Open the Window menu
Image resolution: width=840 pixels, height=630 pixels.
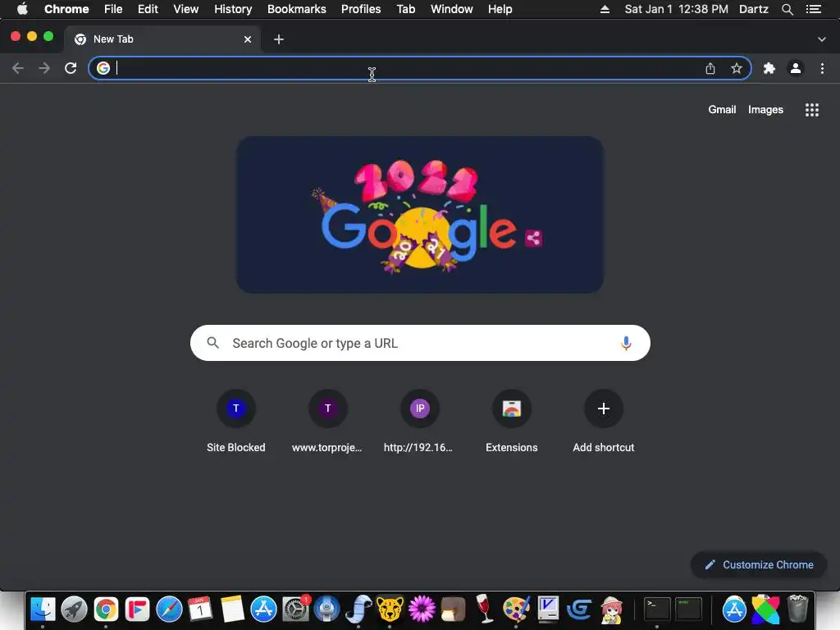(x=452, y=9)
